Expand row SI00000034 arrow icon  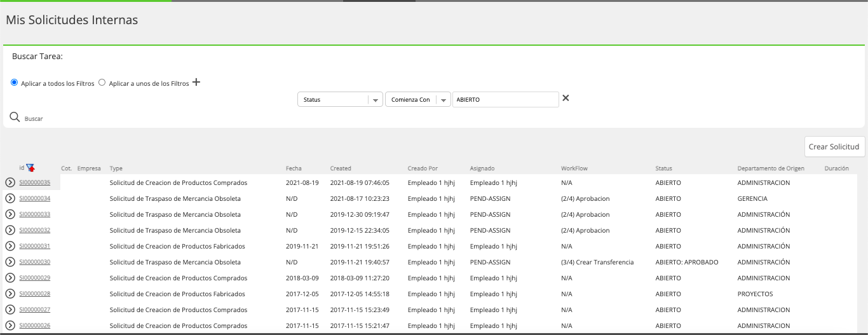tap(10, 198)
